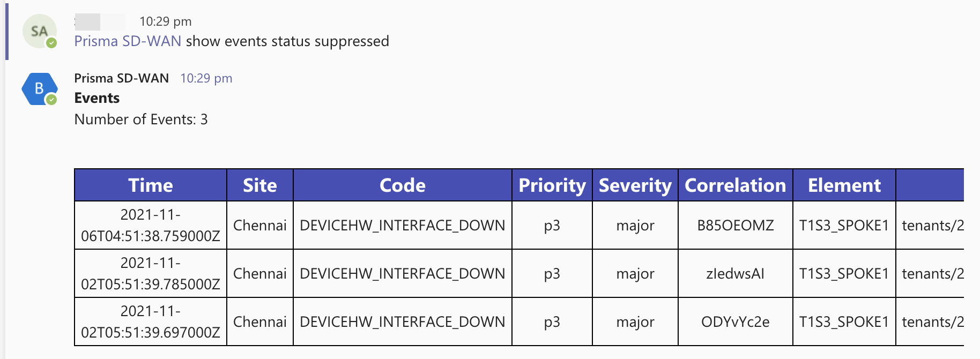Click correlation ID B85OEOMZ cell
This screenshot has height=359, width=980.
click(x=736, y=226)
